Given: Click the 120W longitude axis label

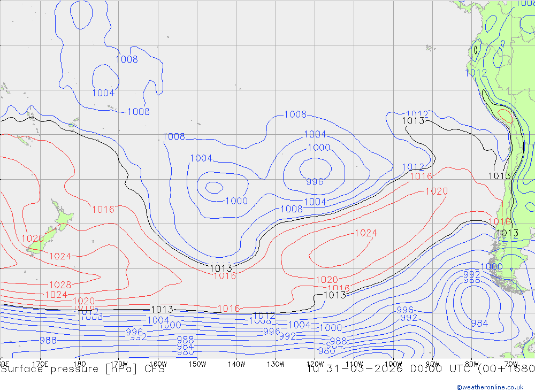Looking at the screenshot, I should [315, 364].
